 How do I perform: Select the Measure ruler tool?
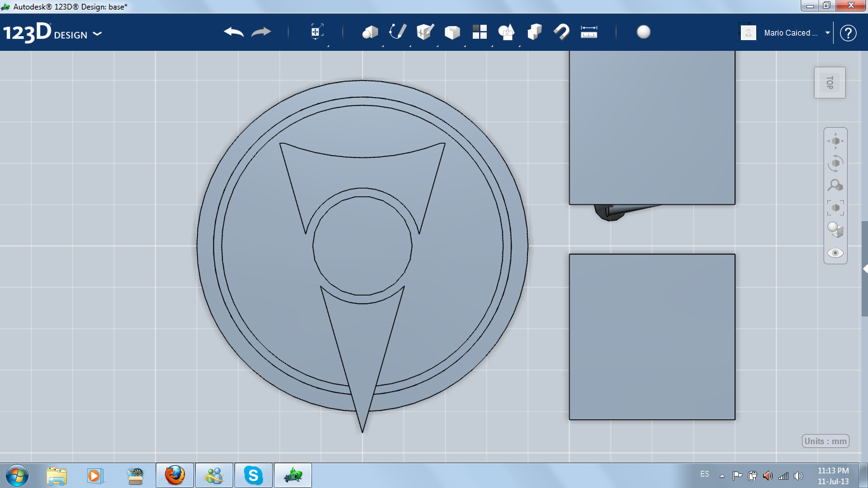[x=589, y=32]
